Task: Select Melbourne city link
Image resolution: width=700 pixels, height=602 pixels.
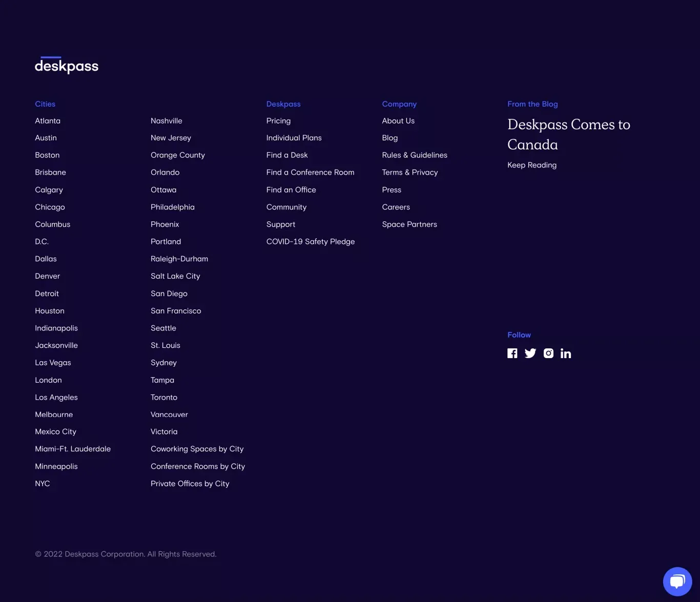Action: click(54, 414)
